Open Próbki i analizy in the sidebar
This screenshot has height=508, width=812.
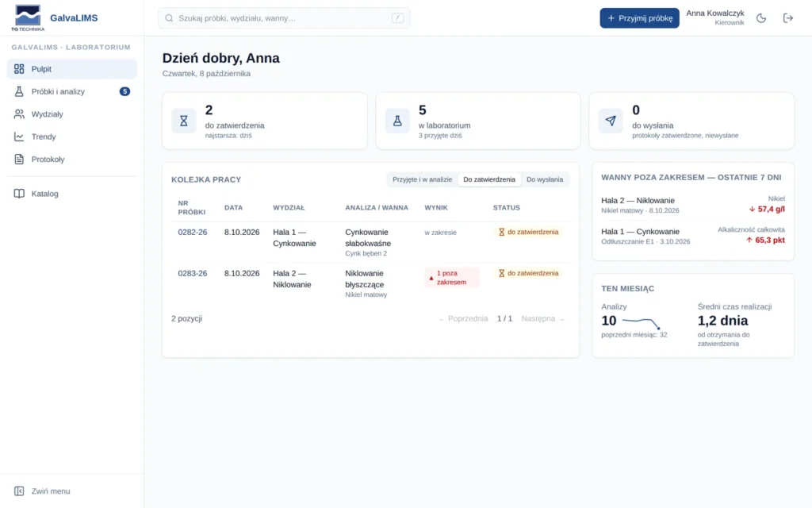coord(72,92)
